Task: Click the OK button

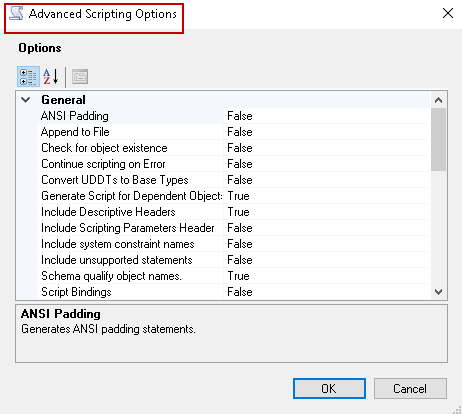Action: [x=329, y=389]
